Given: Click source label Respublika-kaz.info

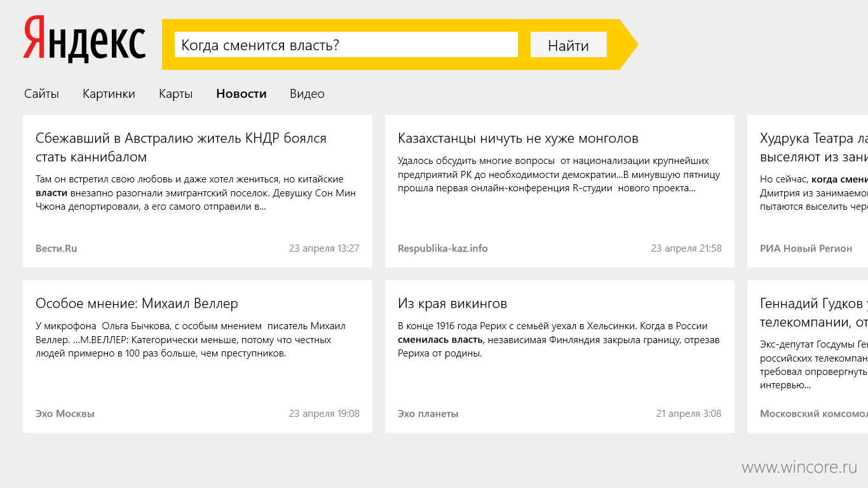Looking at the screenshot, I should point(443,248).
